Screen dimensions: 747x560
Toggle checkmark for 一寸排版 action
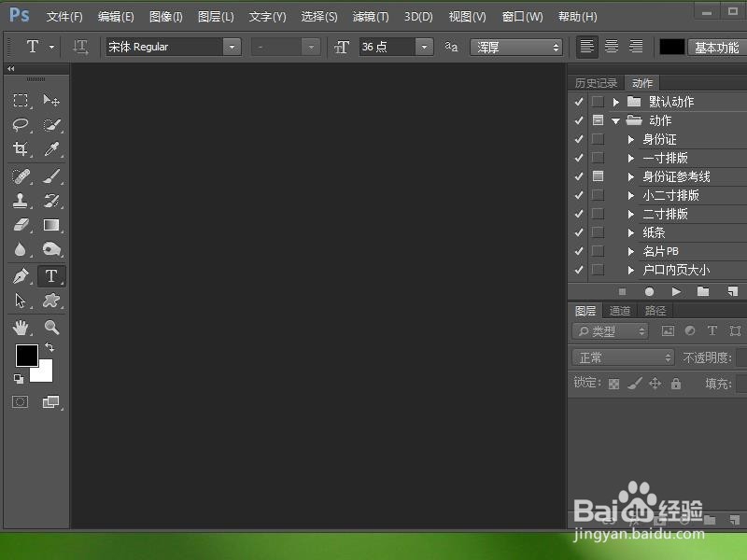[x=578, y=158]
